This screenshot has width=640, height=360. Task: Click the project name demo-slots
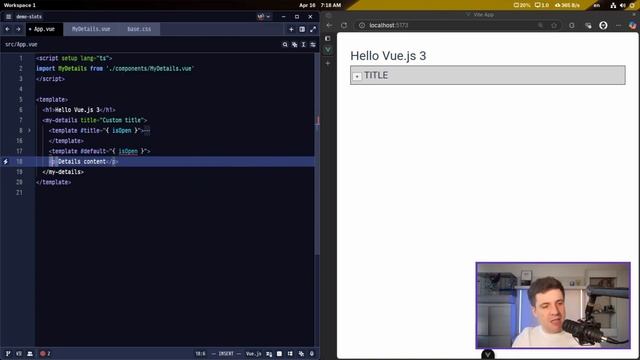click(x=29, y=17)
